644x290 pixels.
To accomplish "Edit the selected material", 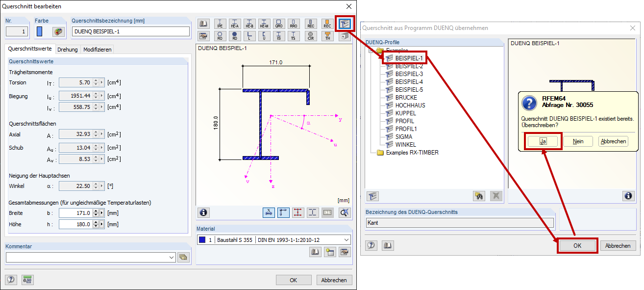I will pos(345,252).
